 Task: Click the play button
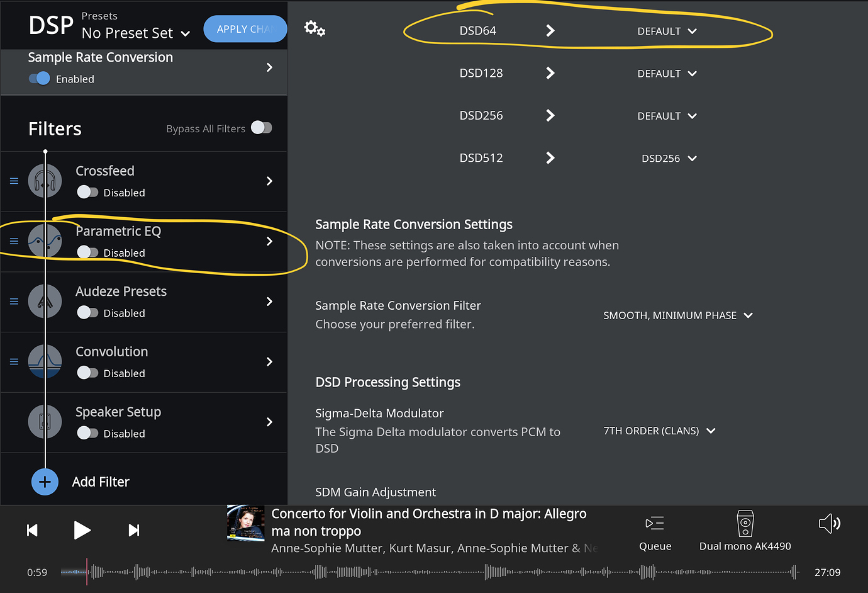[x=82, y=530]
